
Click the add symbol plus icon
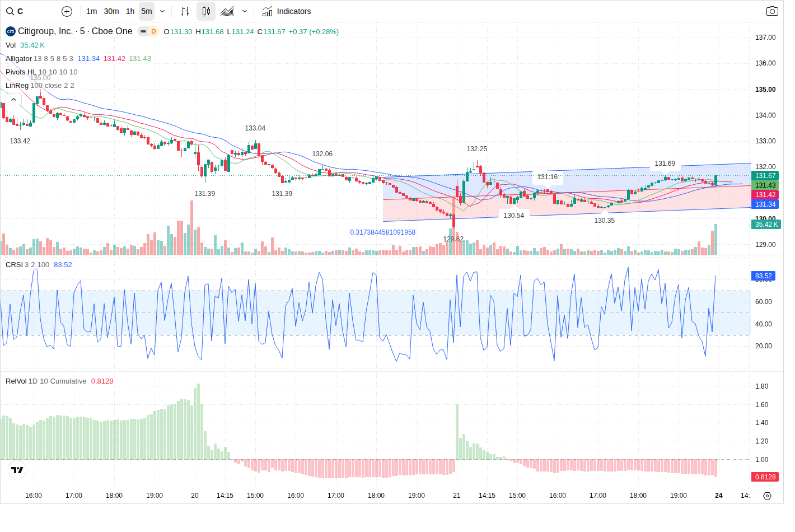coord(67,11)
